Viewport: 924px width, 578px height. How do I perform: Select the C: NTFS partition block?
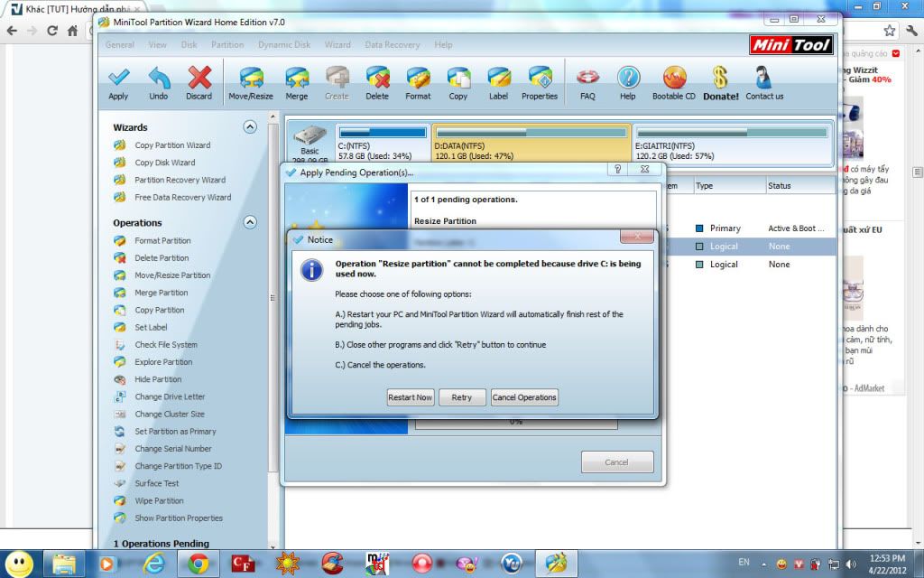point(383,143)
